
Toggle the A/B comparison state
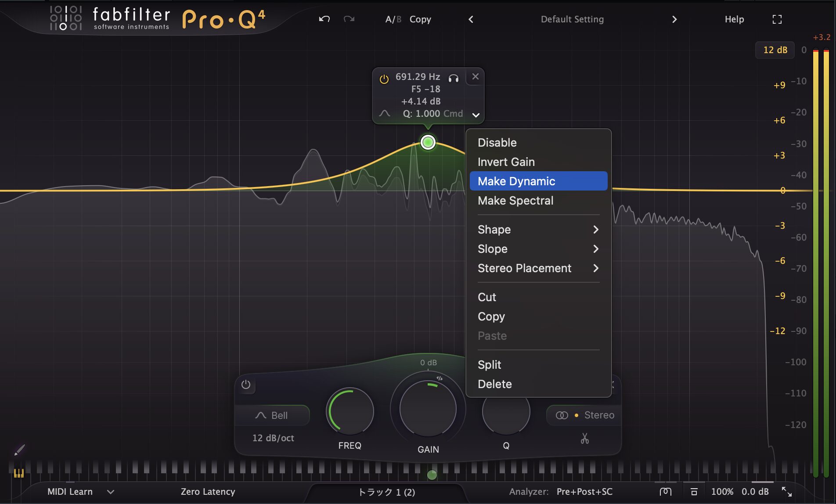pyautogui.click(x=393, y=19)
